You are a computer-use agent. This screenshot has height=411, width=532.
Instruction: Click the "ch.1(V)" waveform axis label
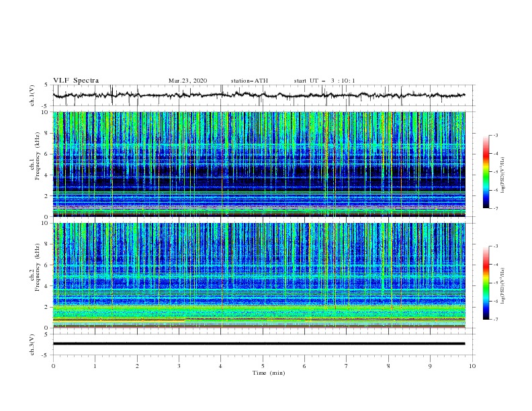click(x=32, y=95)
